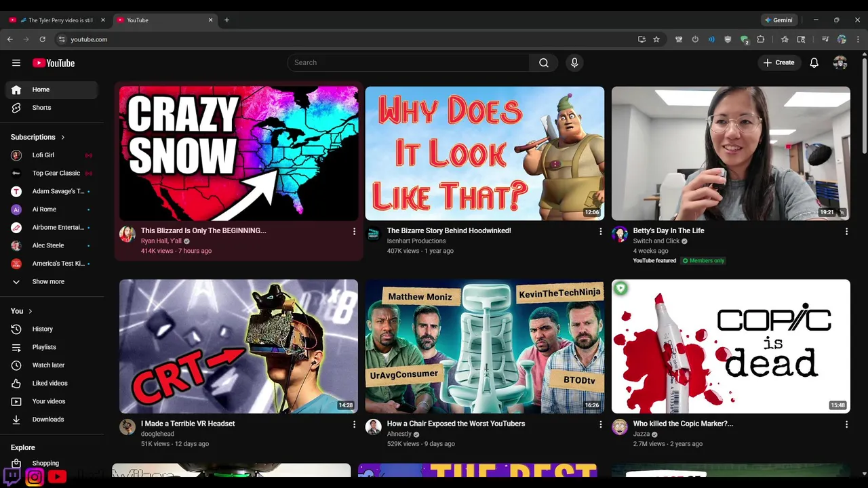
Task: Open the YouTube account avatar menu
Action: point(840,62)
